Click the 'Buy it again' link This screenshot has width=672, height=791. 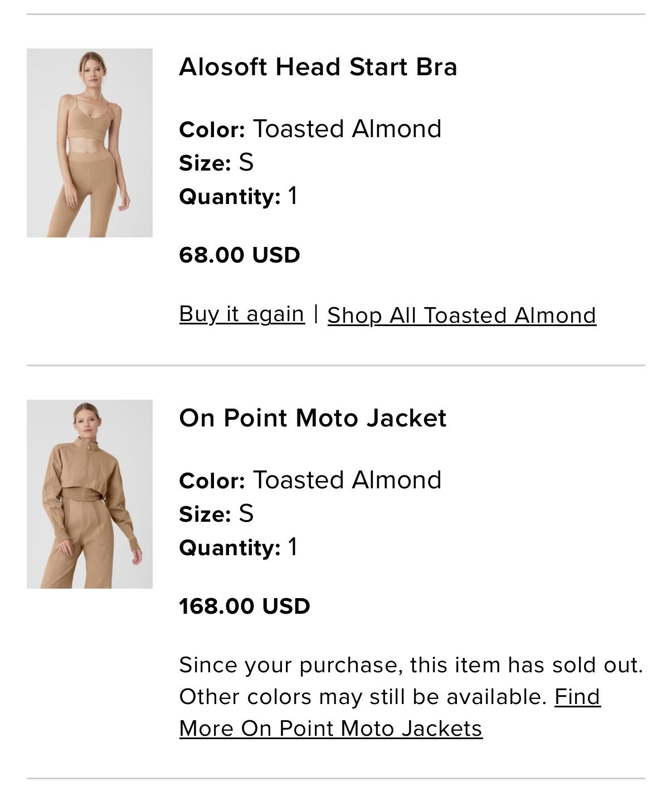(x=241, y=313)
